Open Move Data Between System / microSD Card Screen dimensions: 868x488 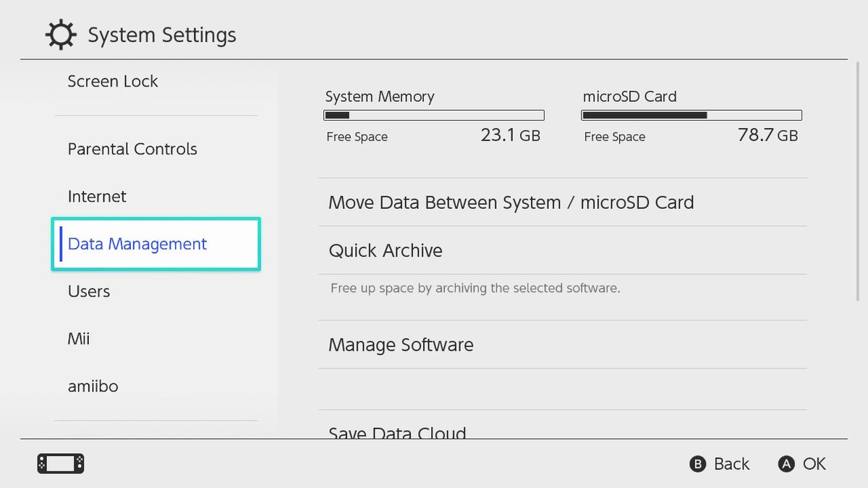click(511, 202)
